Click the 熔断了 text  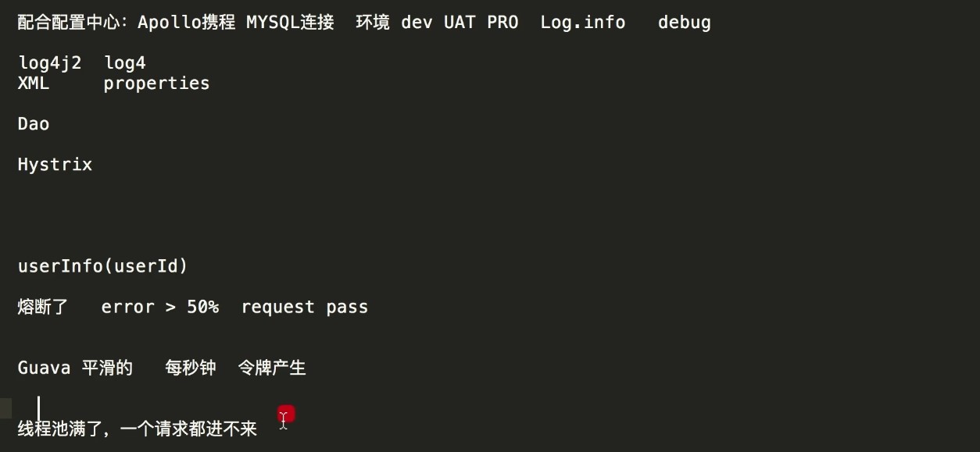tap(43, 307)
